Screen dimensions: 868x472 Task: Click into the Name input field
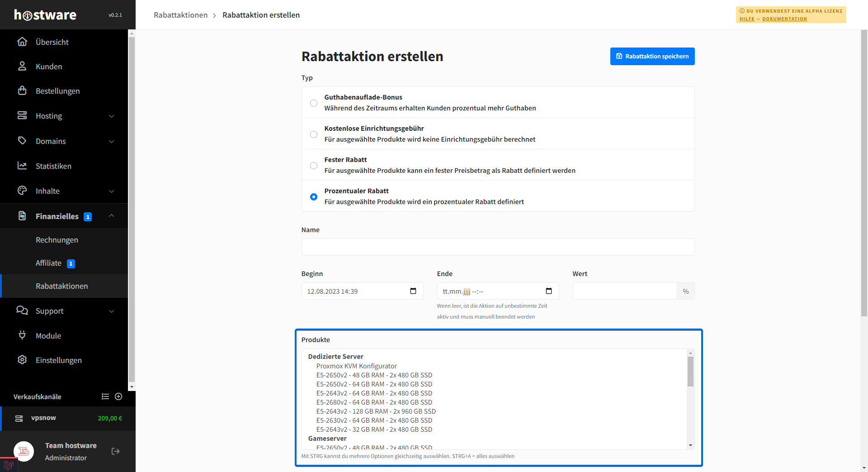coord(498,247)
